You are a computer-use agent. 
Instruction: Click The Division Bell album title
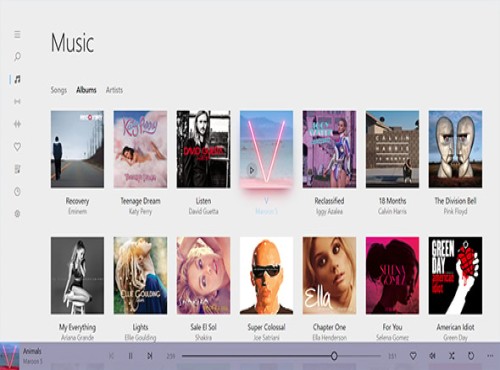coord(455,201)
